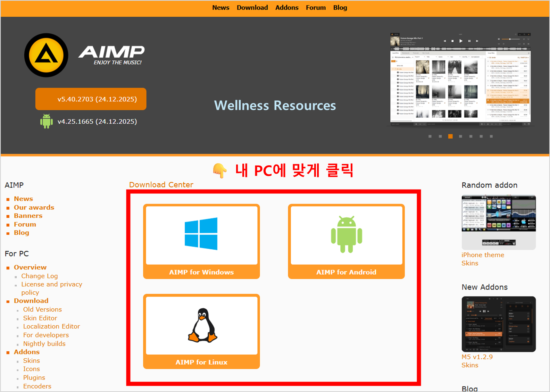Open Blog in the left sidebar

(22, 233)
